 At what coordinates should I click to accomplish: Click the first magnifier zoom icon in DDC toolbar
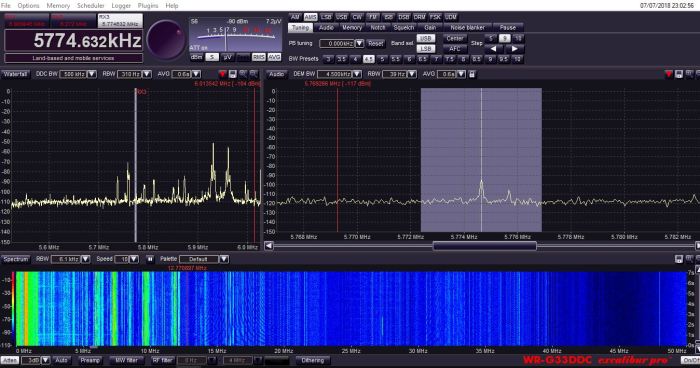coord(243,74)
